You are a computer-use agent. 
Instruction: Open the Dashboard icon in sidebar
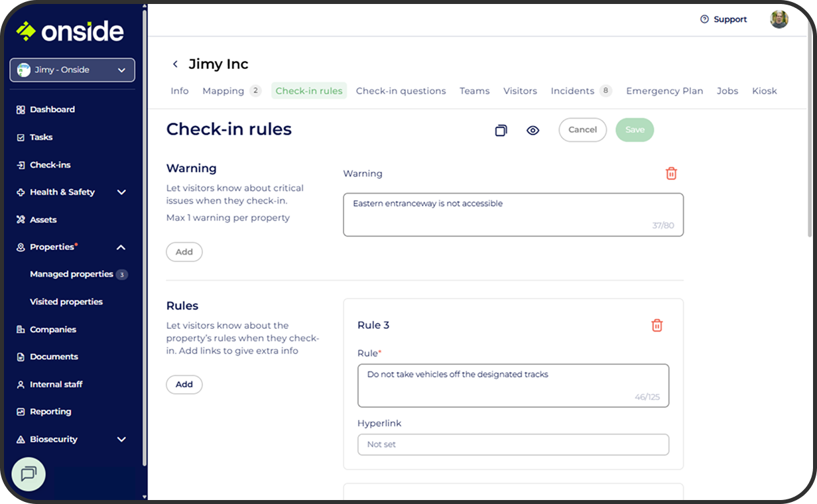point(21,109)
